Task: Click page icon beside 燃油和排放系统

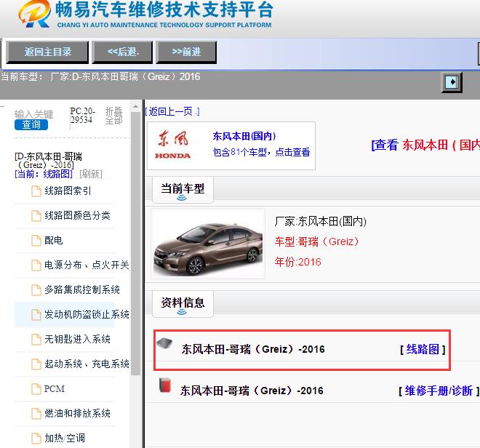Action: click(x=36, y=414)
